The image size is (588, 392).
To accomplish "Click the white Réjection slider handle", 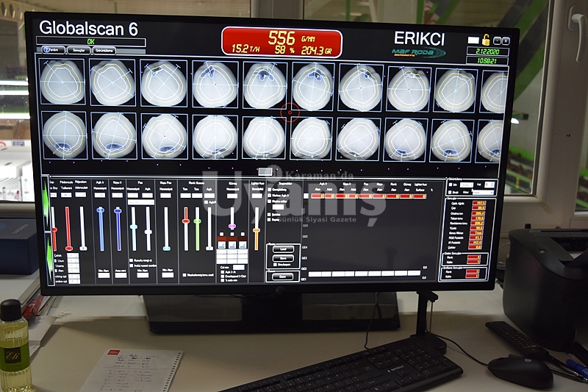I will click(x=83, y=249).
